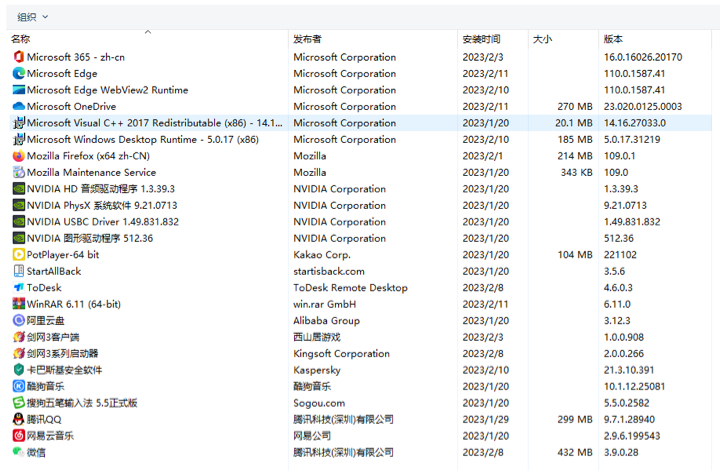Sort by the 安装时间 column header
Screen dimensions: 720x471
pyautogui.click(x=493, y=39)
